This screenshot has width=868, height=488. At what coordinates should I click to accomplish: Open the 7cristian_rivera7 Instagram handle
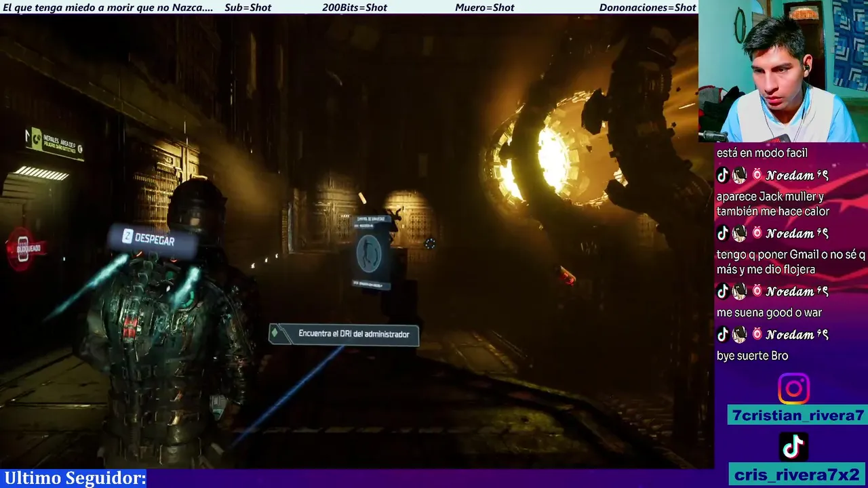[x=797, y=415]
